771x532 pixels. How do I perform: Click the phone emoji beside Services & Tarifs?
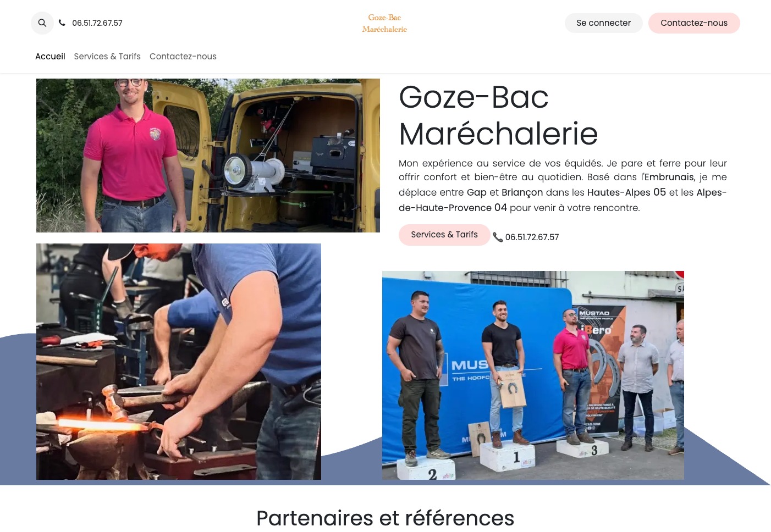pyautogui.click(x=498, y=237)
